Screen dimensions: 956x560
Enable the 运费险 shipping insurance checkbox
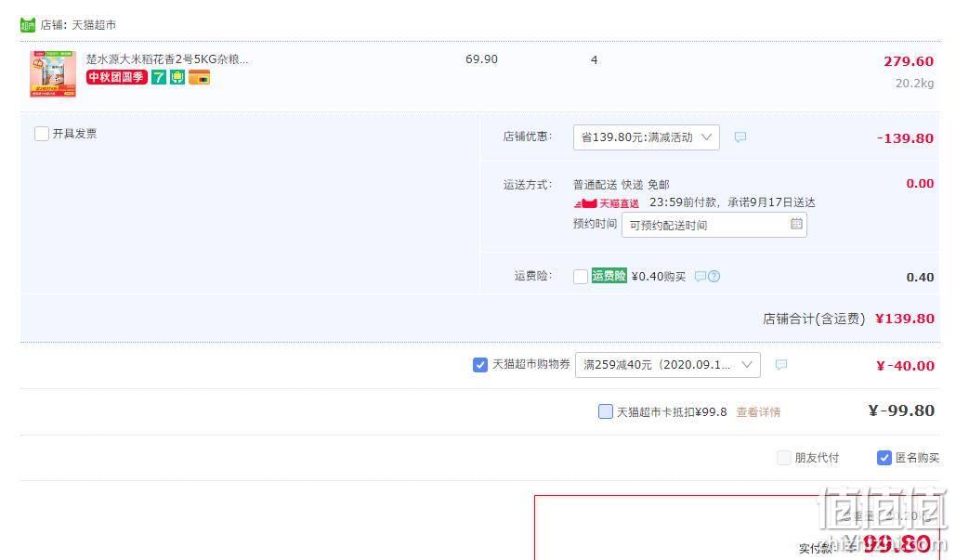click(x=581, y=276)
